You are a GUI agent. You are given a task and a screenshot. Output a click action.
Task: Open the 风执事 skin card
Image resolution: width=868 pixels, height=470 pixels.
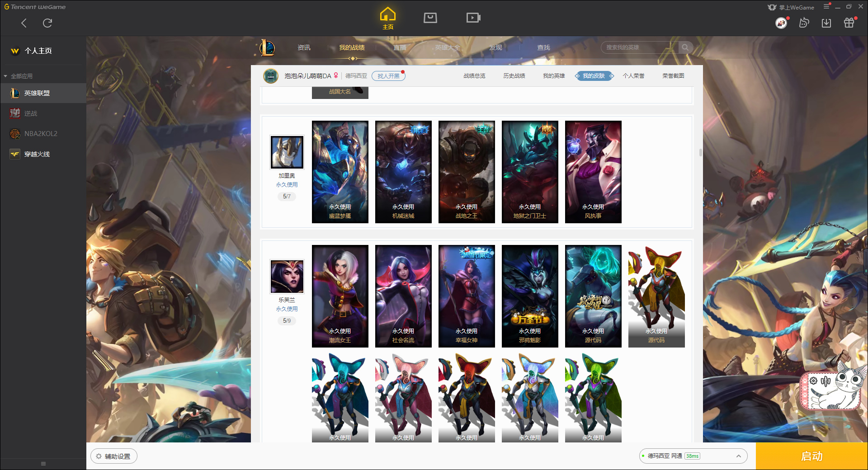pos(593,172)
